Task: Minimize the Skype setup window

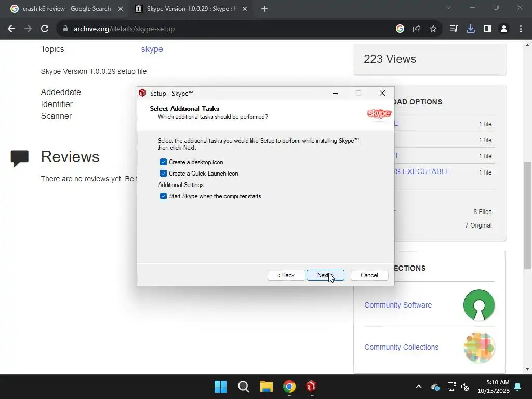Action: (335, 93)
